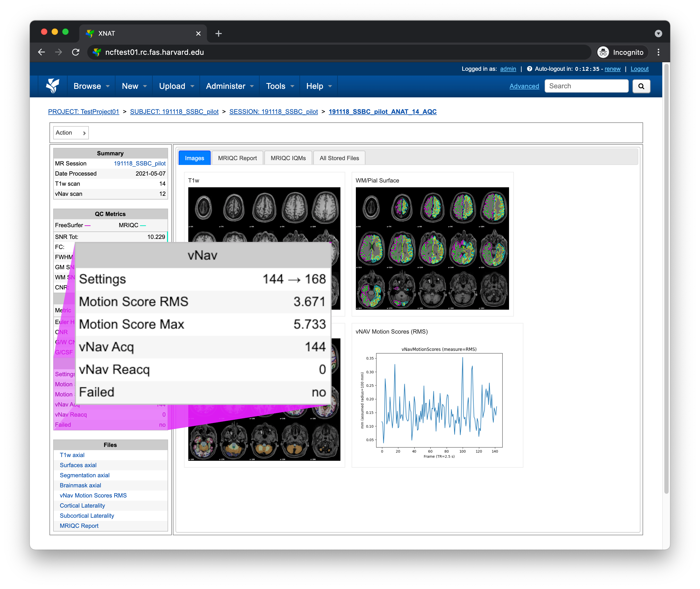700x589 pixels.
Task: Click the Motion Score RMS row in vNav popup
Action: [203, 301]
